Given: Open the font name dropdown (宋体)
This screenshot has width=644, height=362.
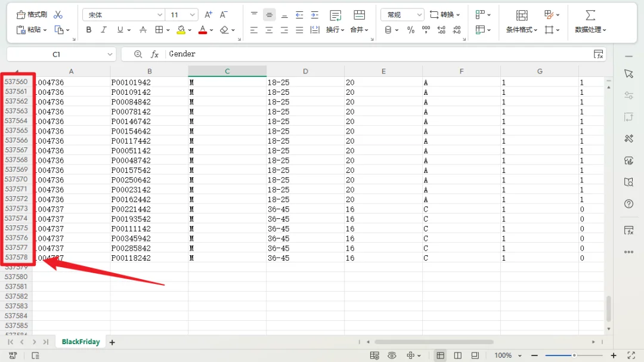Looking at the screenshot, I should (x=123, y=14).
